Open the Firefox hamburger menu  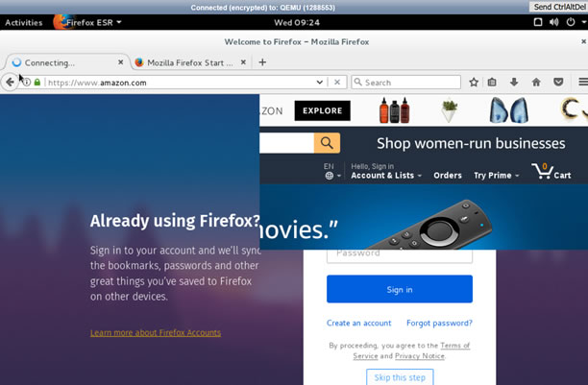click(581, 83)
